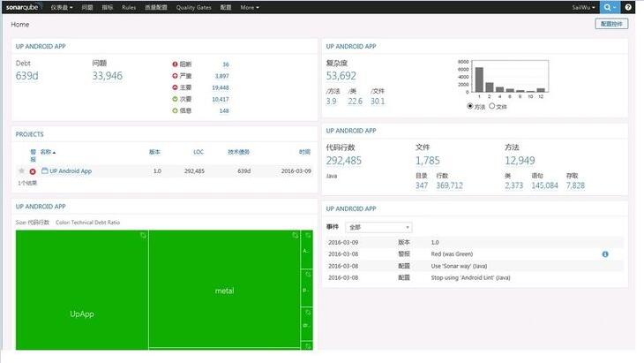Click the Use 'Sonar way' (Java) event
644x363 pixels.
point(459,266)
